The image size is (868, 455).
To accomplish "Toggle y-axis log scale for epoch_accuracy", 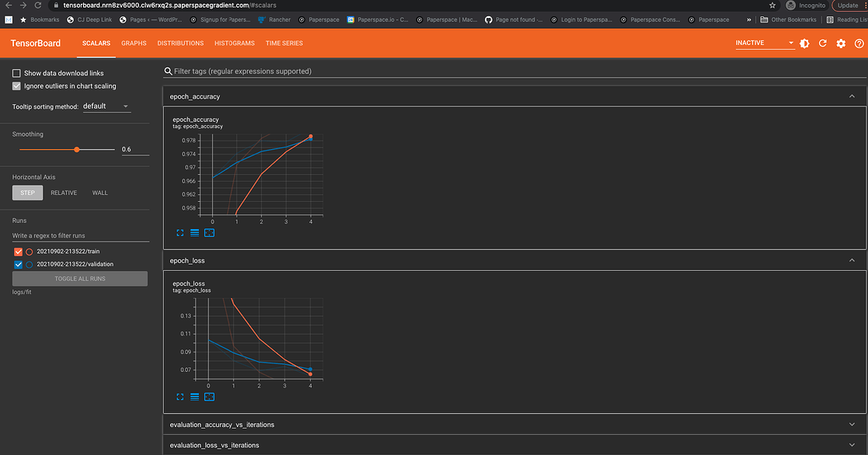I will (x=194, y=233).
